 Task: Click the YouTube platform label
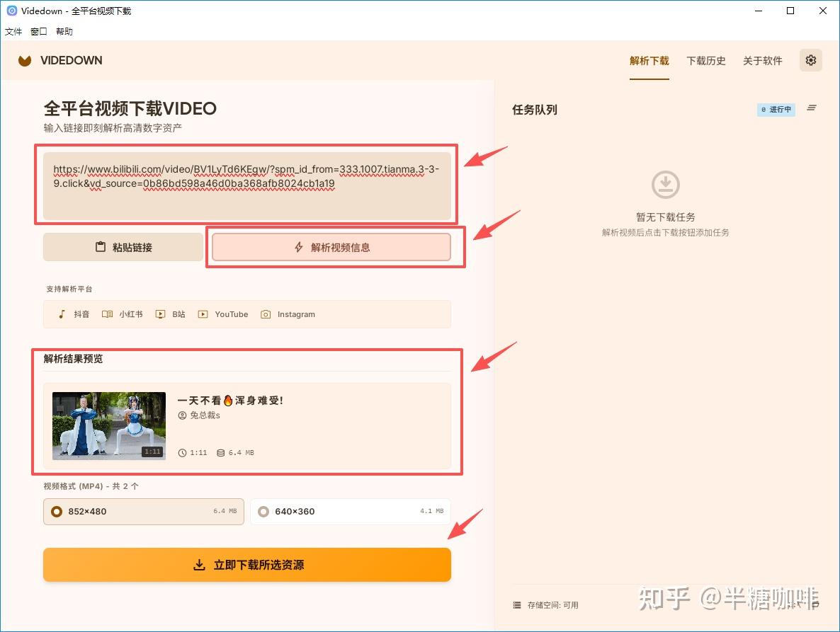(232, 314)
